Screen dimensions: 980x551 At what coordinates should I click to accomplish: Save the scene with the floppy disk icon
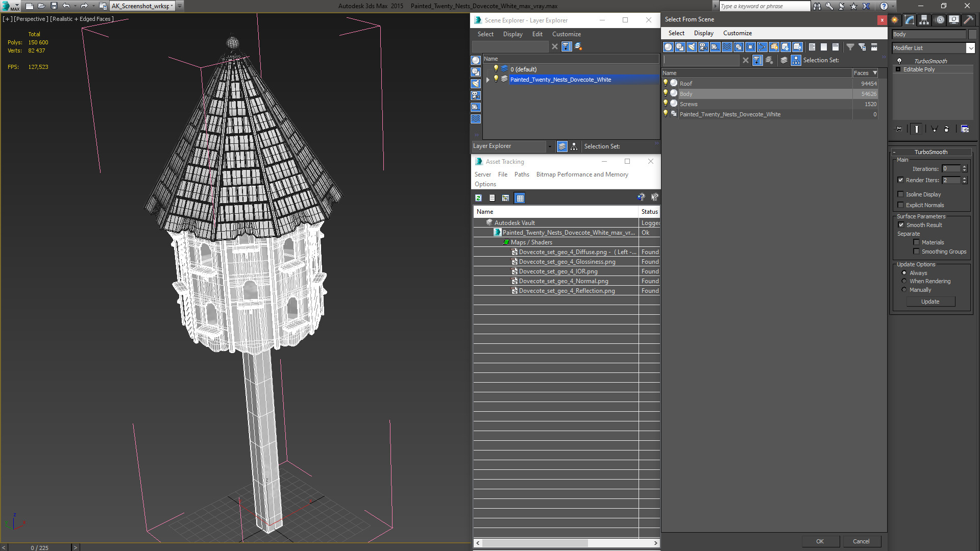(x=54, y=6)
